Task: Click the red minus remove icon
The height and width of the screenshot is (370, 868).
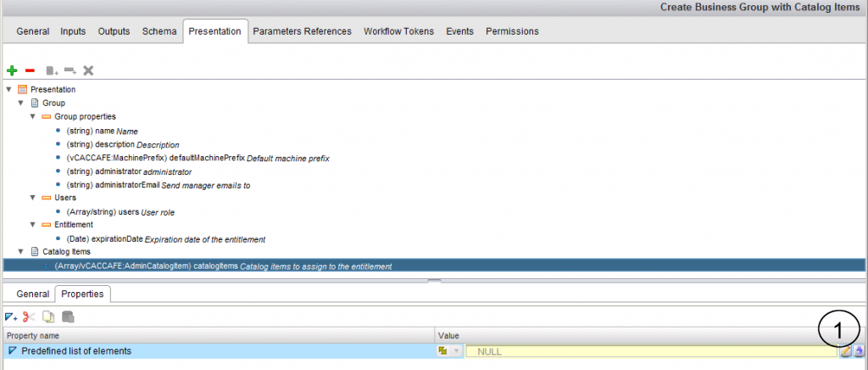Action: (30, 70)
